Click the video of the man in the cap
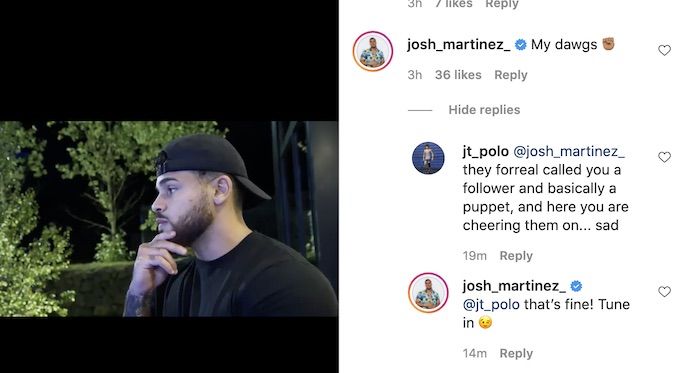Viewport: 680px width, 373px height. pyautogui.click(x=169, y=219)
